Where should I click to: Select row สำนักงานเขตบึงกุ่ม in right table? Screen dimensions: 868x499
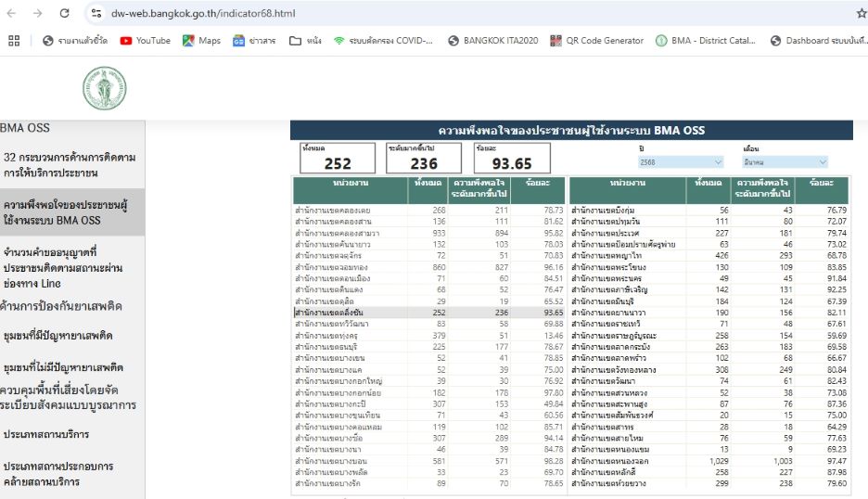(x=708, y=210)
